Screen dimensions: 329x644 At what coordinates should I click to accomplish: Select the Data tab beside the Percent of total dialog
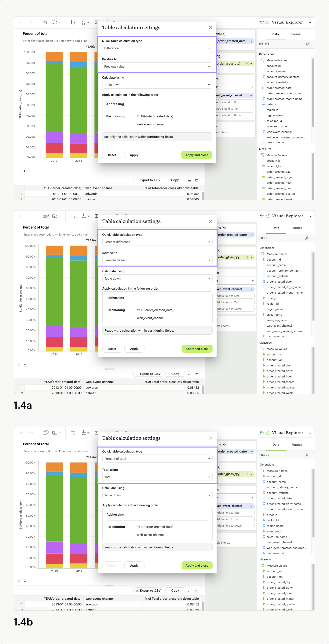[x=276, y=445]
